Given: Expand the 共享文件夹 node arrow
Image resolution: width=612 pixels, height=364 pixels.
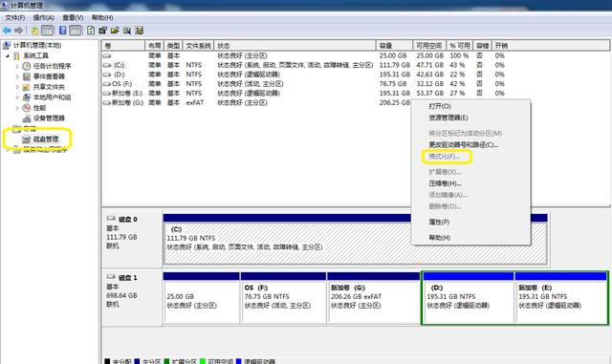Looking at the screenshot, I should pyautogui.click(x=17, y=87).
